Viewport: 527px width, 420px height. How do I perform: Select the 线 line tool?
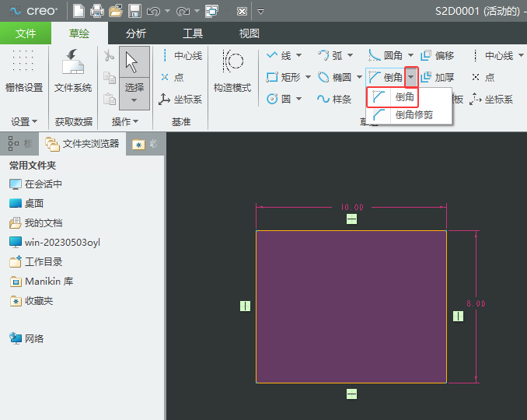pos(279,55)
